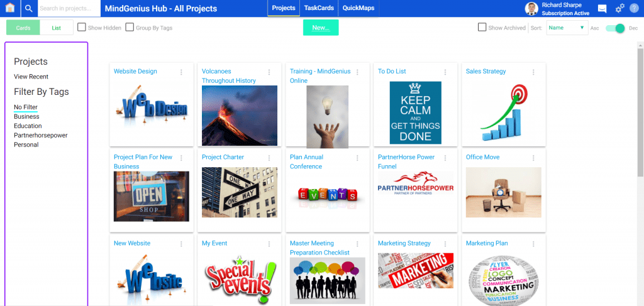Click the Search in projects field
644x306 pixels.
69,8
